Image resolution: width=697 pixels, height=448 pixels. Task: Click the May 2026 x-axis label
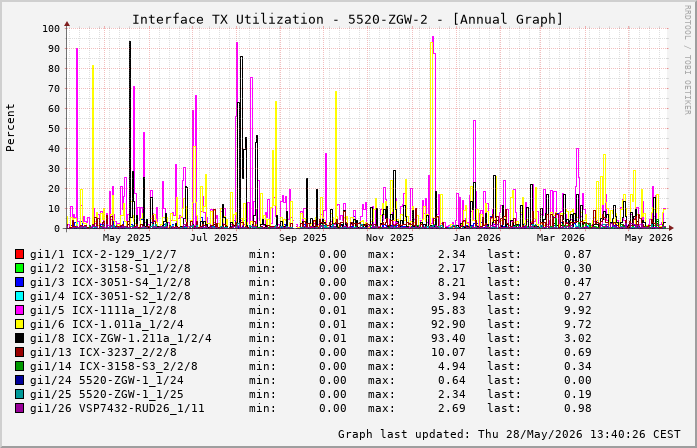[649, 238]
